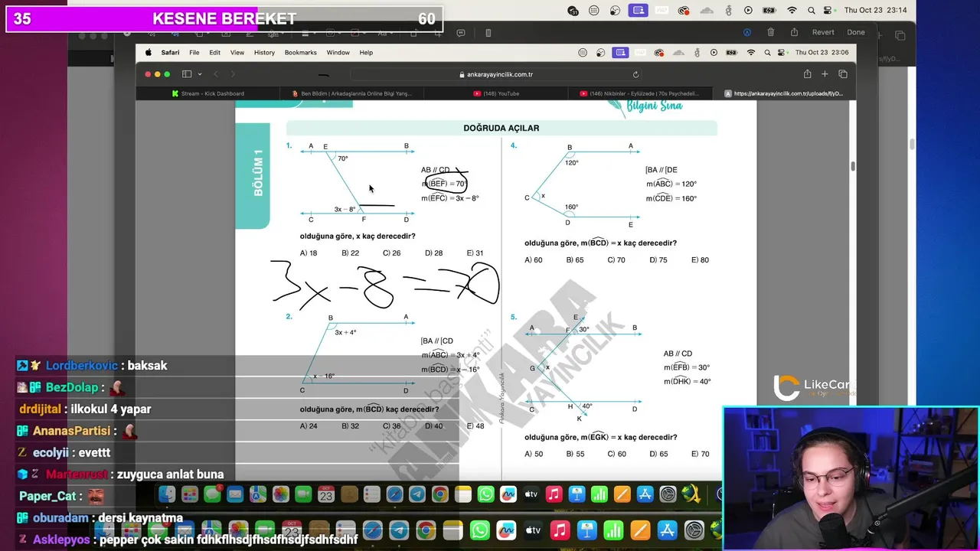Open the Help menu
Viewport: 980px width, 551px height.
click(366, 53)
